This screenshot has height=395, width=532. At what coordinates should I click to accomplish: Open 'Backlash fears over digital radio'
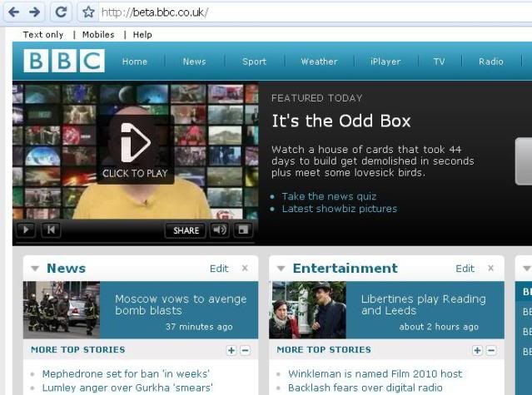point(365,388)
